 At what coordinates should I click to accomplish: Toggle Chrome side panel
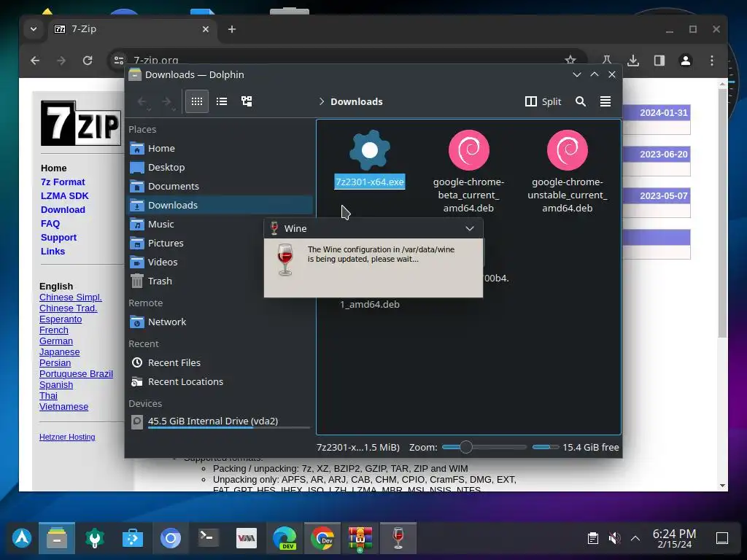click(x=659, y=61)
